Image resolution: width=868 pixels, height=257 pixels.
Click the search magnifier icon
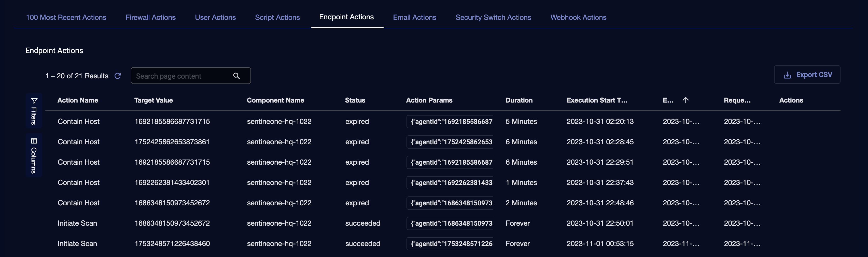pyautogui.click(x=236, y=76)
